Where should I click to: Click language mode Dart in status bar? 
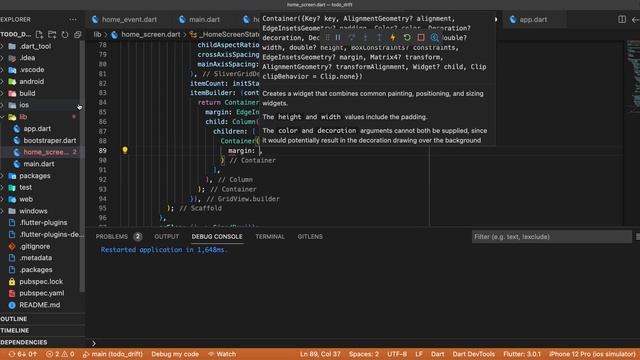click(x=438, y=354)
